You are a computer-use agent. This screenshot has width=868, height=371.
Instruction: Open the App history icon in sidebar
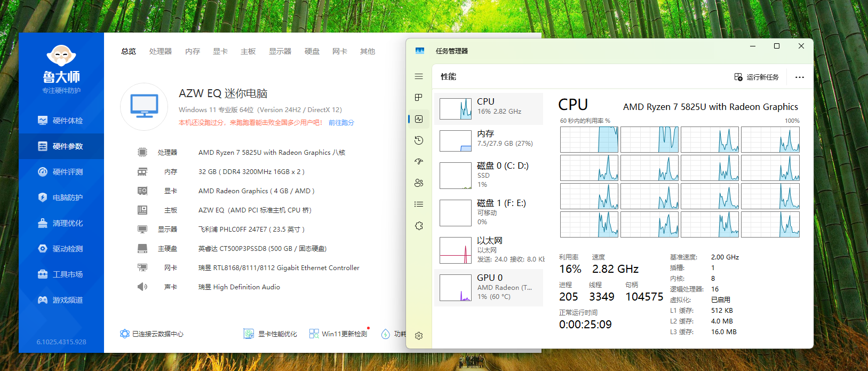pyautogui.click(x=419, y=140)
